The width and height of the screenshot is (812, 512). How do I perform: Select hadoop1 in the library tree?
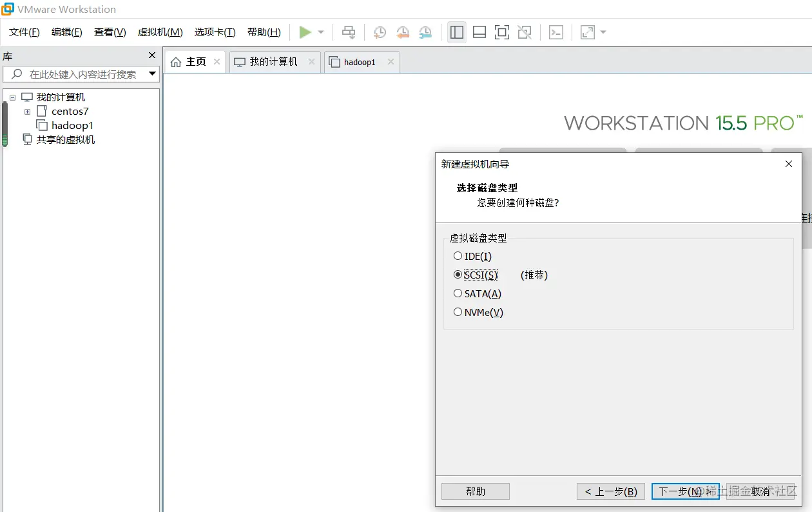[72, 126]
